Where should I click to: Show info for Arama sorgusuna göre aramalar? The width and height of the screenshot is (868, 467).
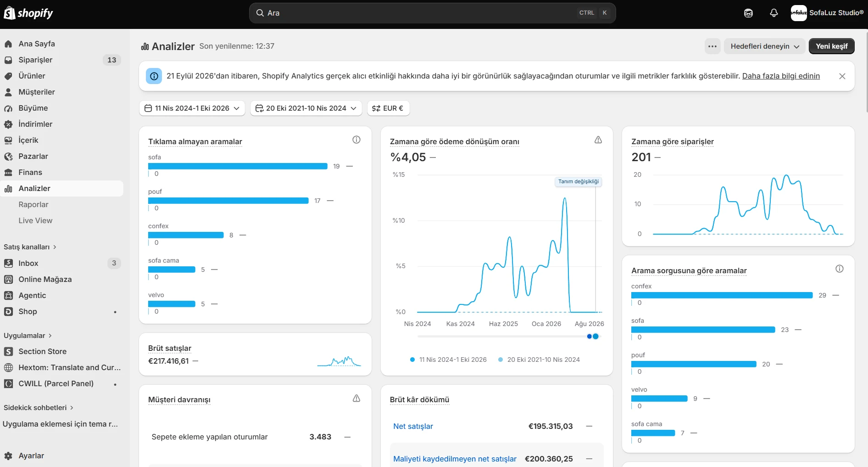pos(840,269)
